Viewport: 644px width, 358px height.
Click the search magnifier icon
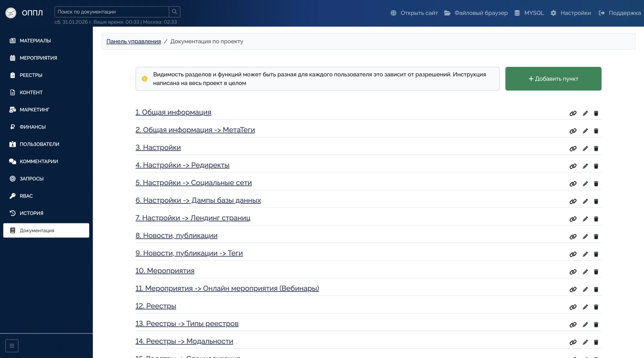tap(174, 12)
